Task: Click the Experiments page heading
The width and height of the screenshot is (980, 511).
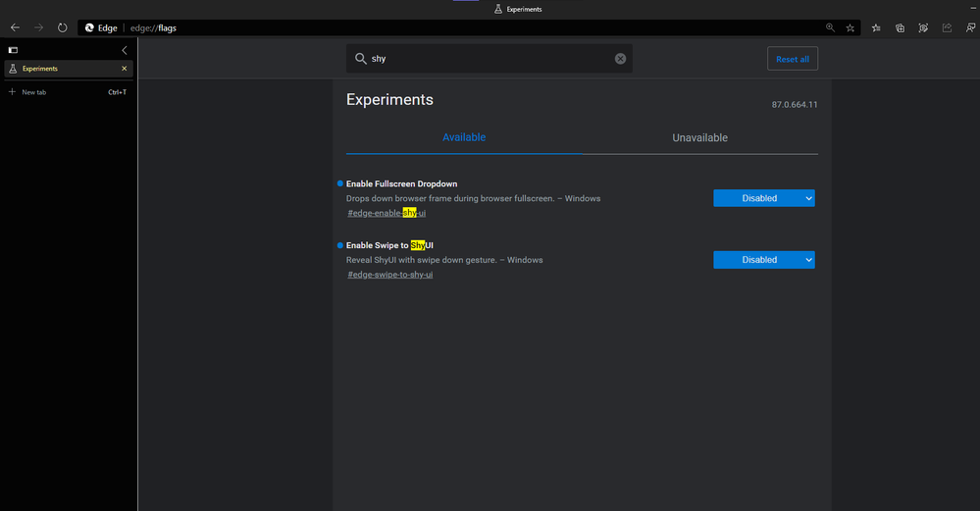Action: 389,99
